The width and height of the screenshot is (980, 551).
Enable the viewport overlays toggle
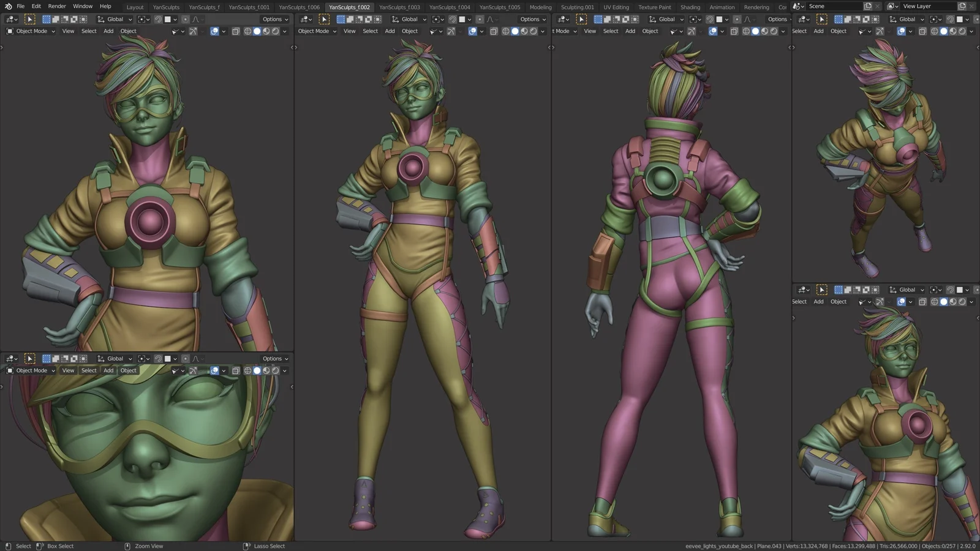point(215,31)
